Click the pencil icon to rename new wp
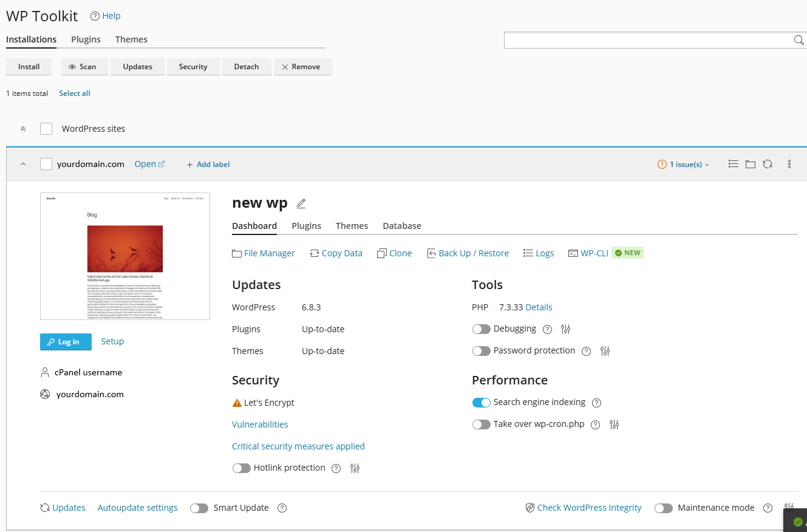 [301, 203]
